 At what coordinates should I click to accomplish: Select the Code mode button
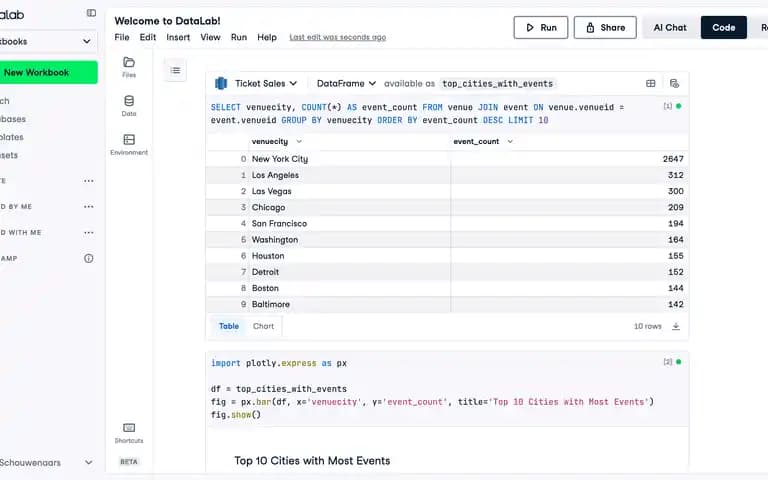point(723,27)
